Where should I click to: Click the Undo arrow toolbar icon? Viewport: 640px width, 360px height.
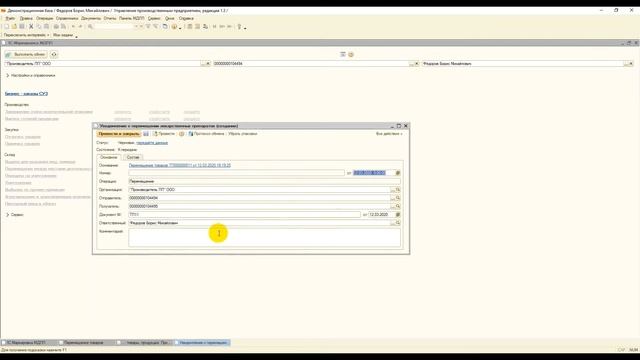tap(73, 27)
